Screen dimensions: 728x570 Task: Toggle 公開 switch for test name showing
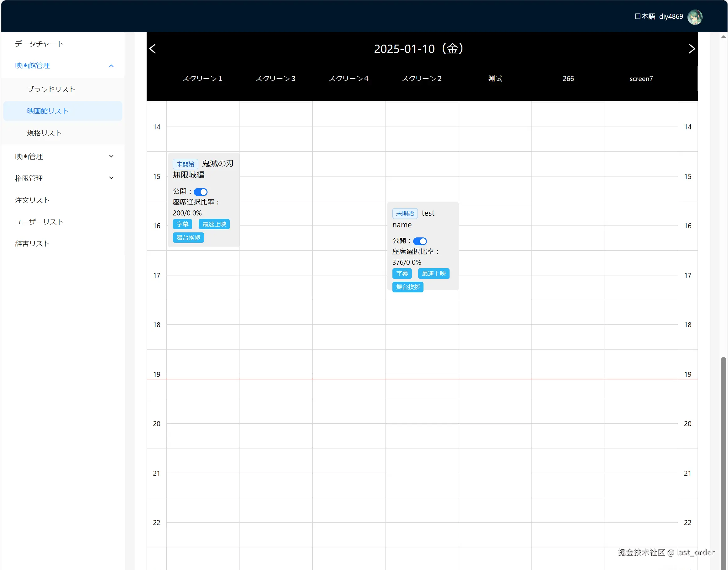coord(420,241)
